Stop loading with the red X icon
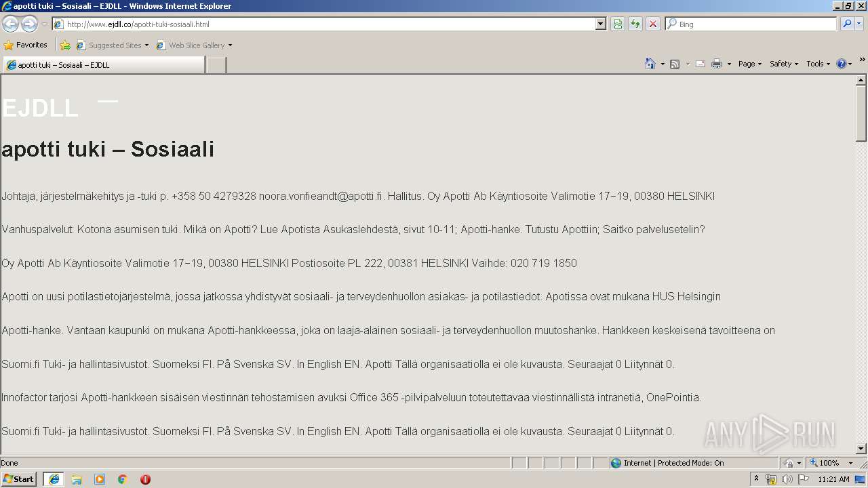Screen dimensions: 868x488 coord(653,24)
